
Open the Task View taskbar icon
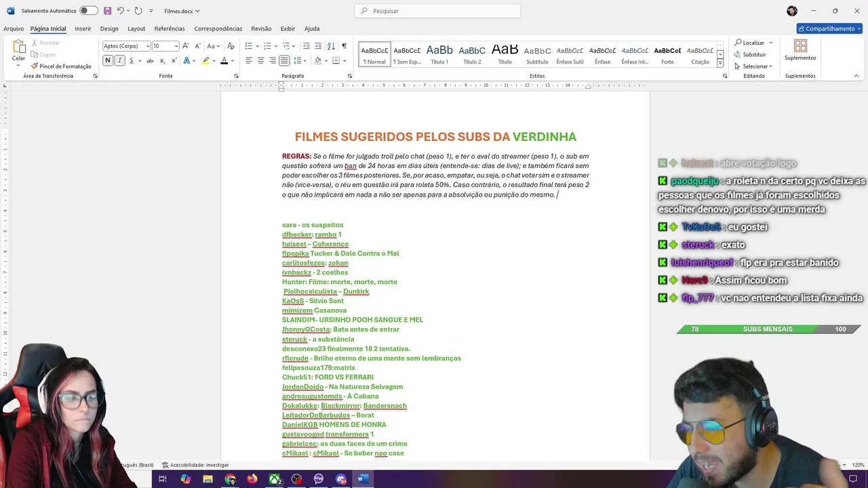point(163,479)
